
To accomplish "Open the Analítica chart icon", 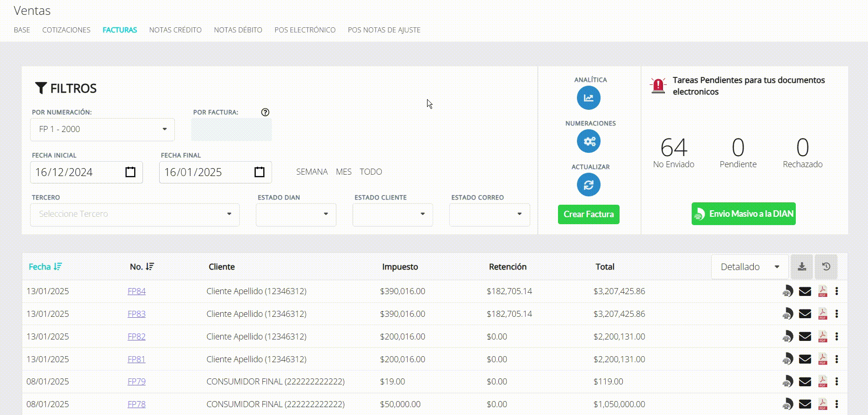I will pyautogui.click(x=589, y=98).
